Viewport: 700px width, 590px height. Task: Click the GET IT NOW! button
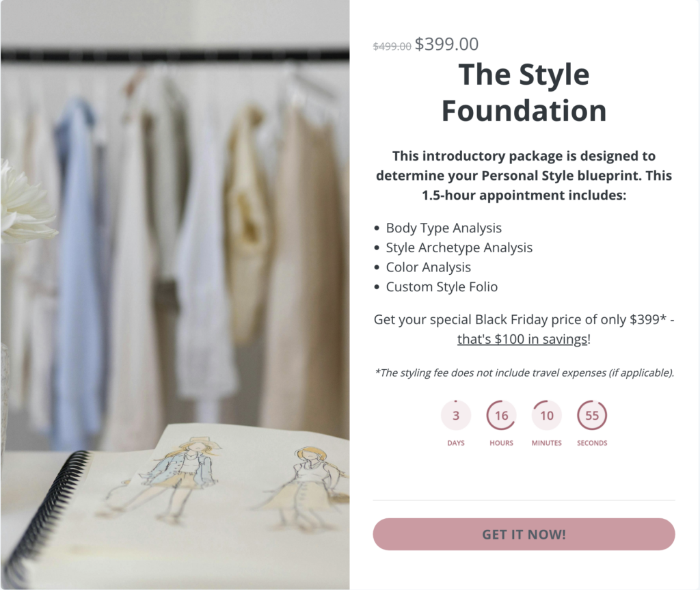click(524, 534)
